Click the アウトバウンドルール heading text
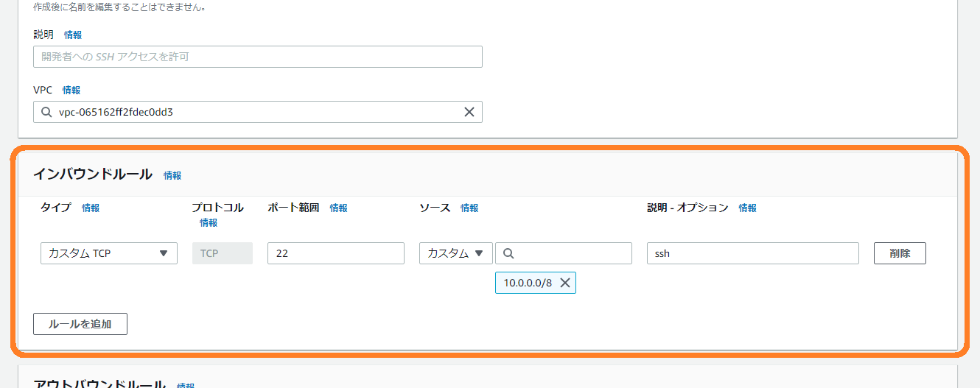This screenshot has width=980, height=388. click(x=99, y=384)
